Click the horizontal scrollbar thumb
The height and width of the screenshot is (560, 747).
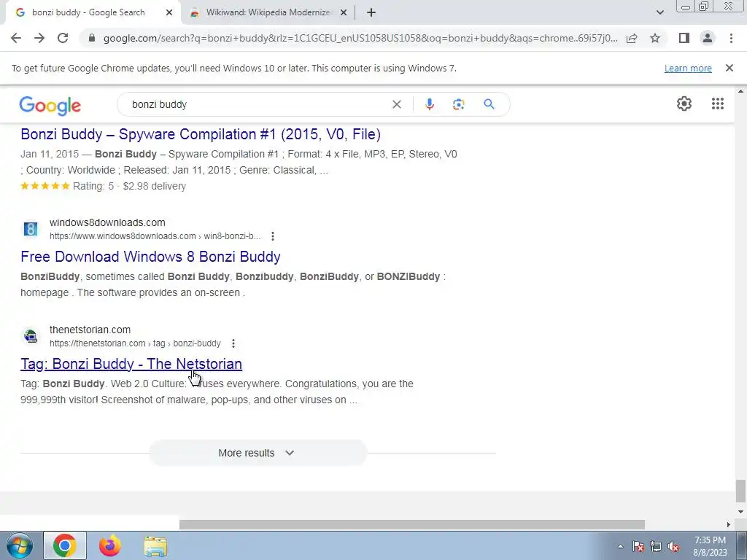pos(411,524)
